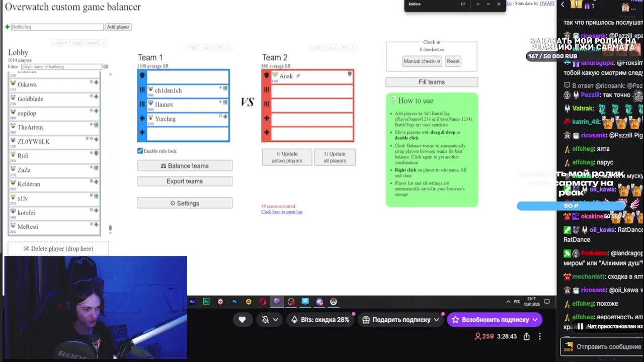This screenshot has width=644, height=362.
Task: Click the Export teams button
Action: [185, 182]
